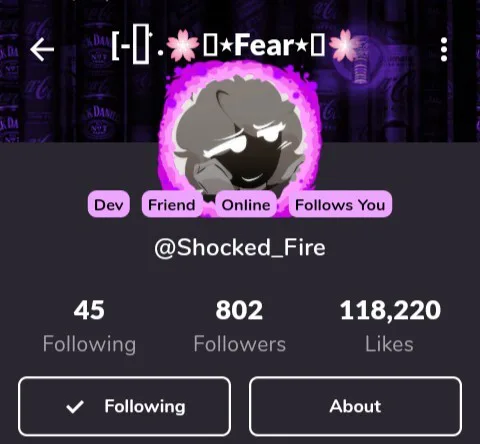Open the About section button
Viewport: 480px width, 444px height.
[355, 406]
